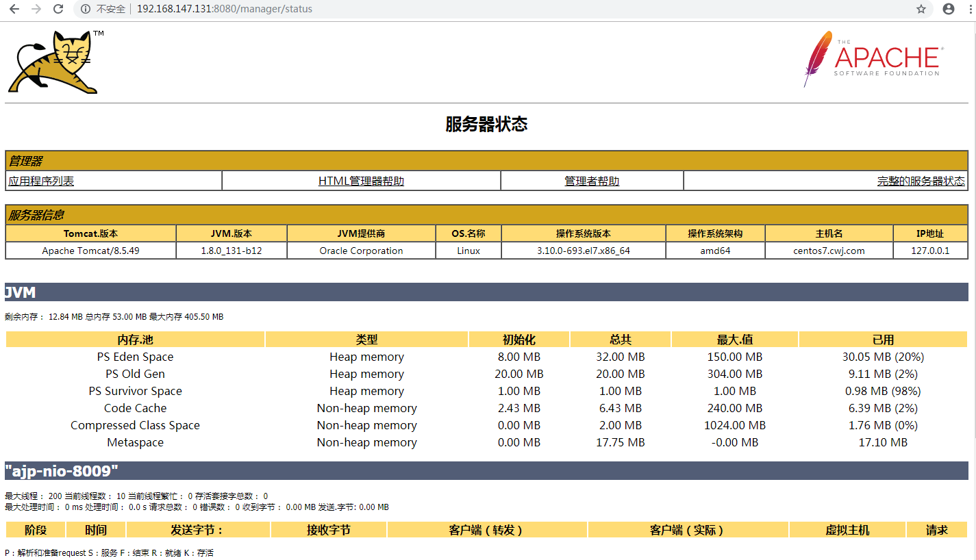Click the 操作系统架构 column header

[715, 233]
